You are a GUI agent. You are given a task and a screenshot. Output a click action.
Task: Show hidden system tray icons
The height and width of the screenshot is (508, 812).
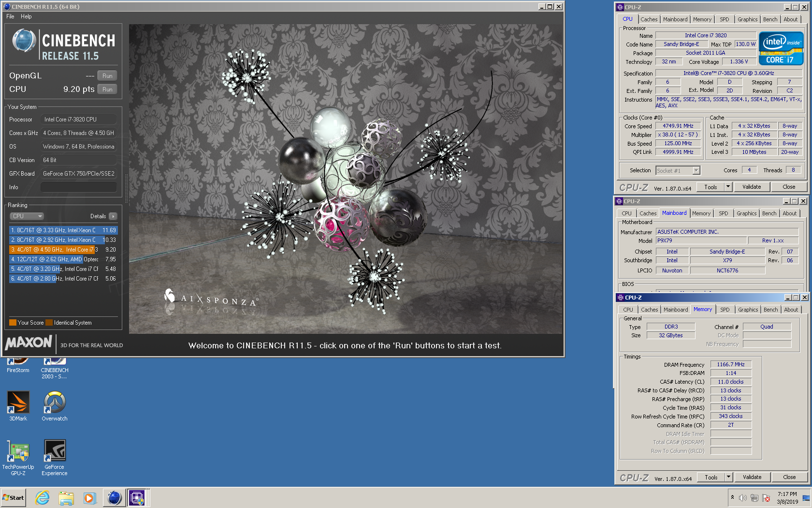point(732,498)
